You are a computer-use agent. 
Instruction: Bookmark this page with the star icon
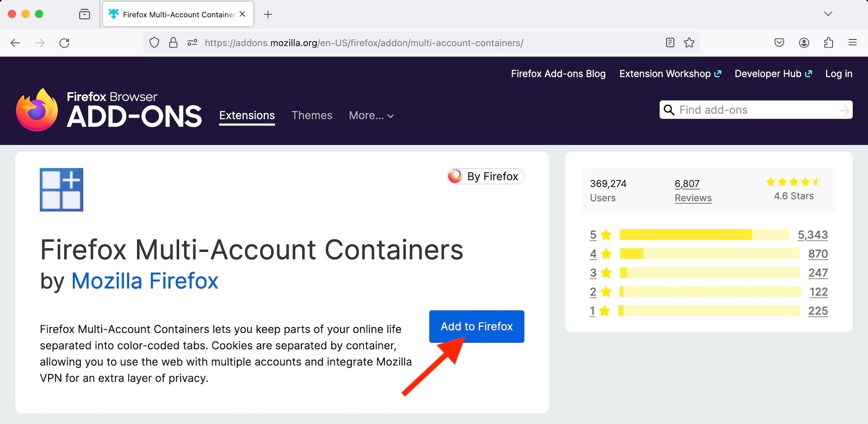(689, 43)
